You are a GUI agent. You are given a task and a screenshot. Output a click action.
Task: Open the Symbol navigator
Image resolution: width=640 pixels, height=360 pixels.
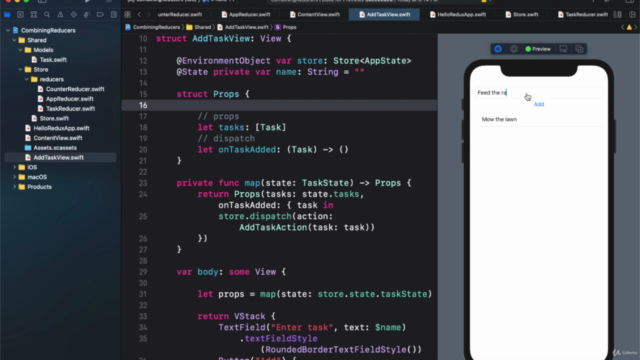[x=34, y=15]
